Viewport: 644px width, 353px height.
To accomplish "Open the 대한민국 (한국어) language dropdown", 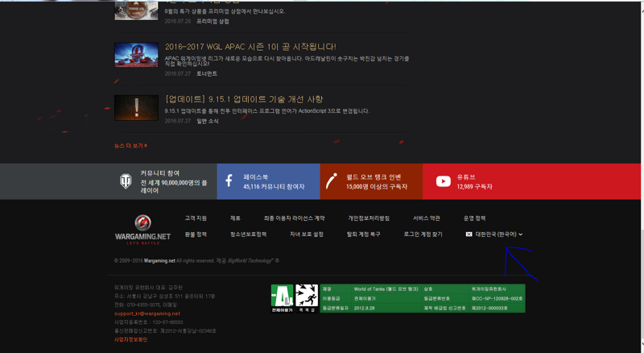I will pos(494,234).
